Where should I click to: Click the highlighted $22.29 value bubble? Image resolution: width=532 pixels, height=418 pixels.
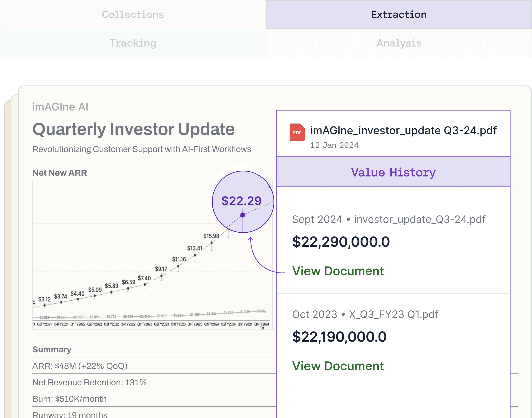pos(241,201)
